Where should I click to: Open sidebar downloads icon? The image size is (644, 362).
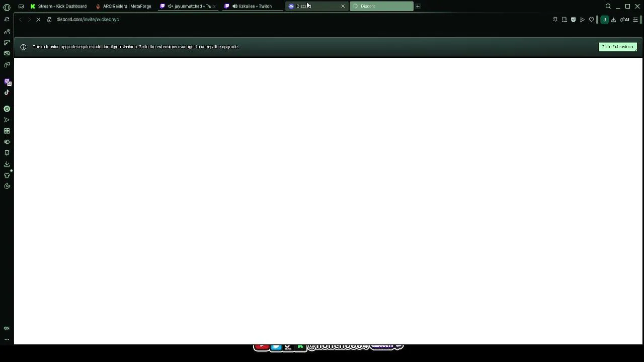point(7,164)
